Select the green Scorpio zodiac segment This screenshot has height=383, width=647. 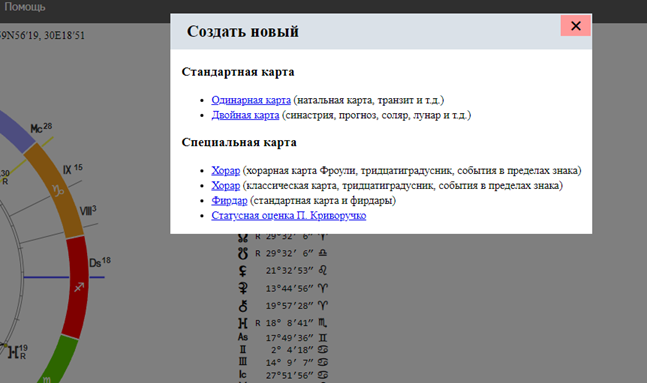58,360
